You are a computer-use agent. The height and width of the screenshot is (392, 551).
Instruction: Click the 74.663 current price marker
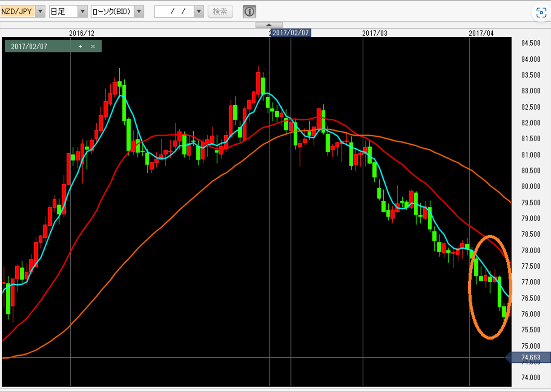tap(531, 358)
